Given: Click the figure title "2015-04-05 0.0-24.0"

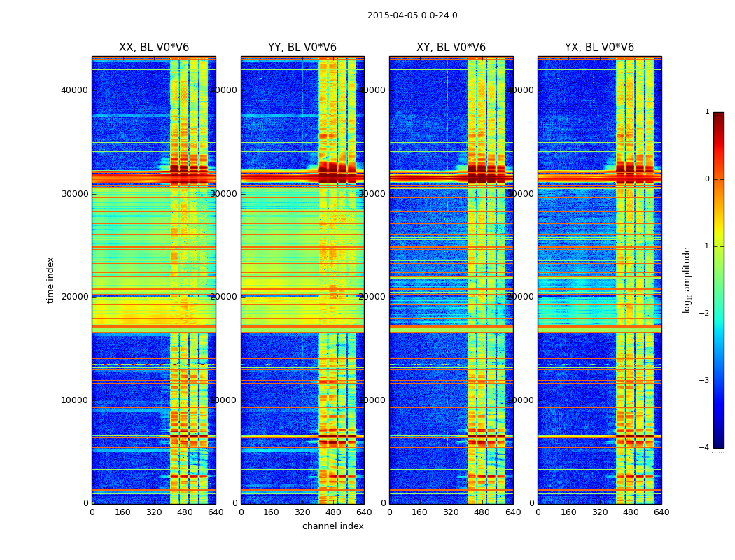Looking at the screenshot, I should 412,15.
